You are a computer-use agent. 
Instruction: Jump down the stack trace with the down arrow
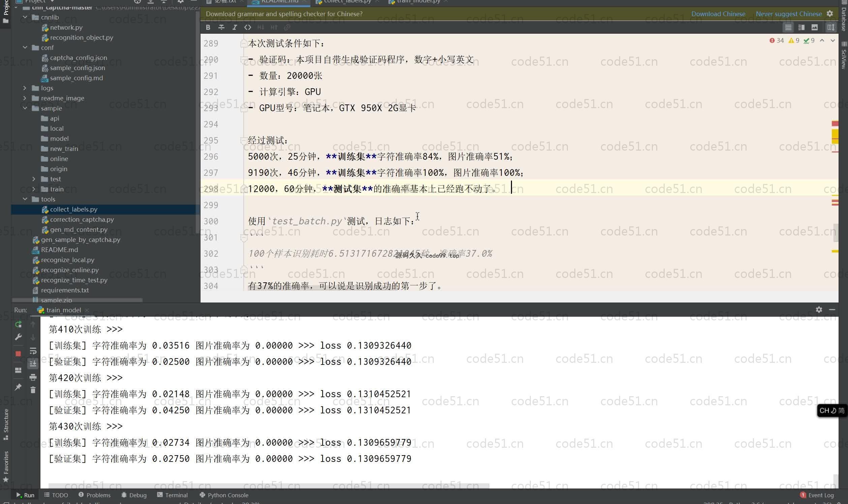(33, 337)
